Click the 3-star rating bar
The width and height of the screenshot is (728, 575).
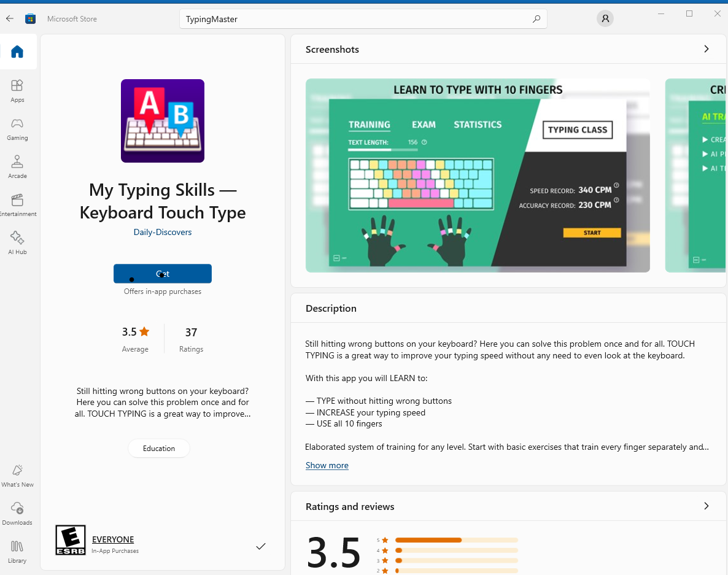[x=457, y=561]
